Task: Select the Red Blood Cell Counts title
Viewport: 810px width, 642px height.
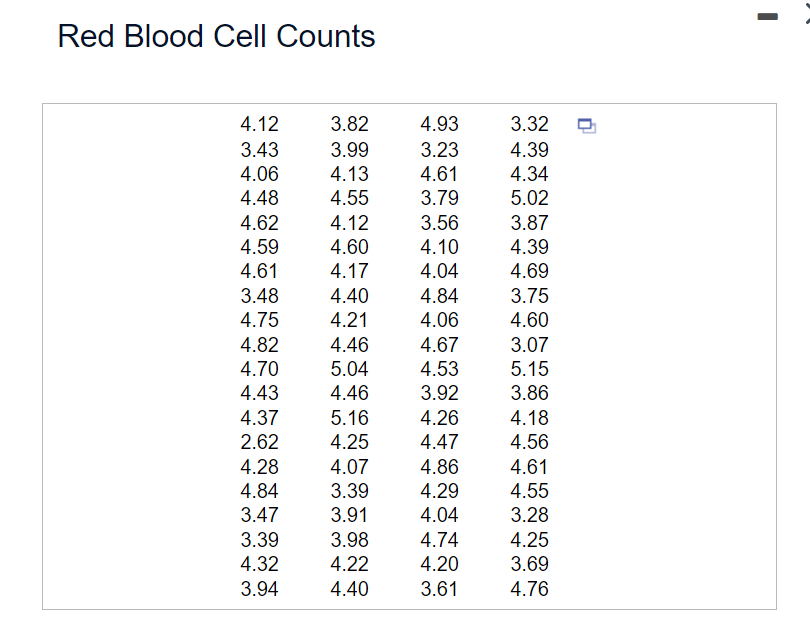Action: (216, 36)
